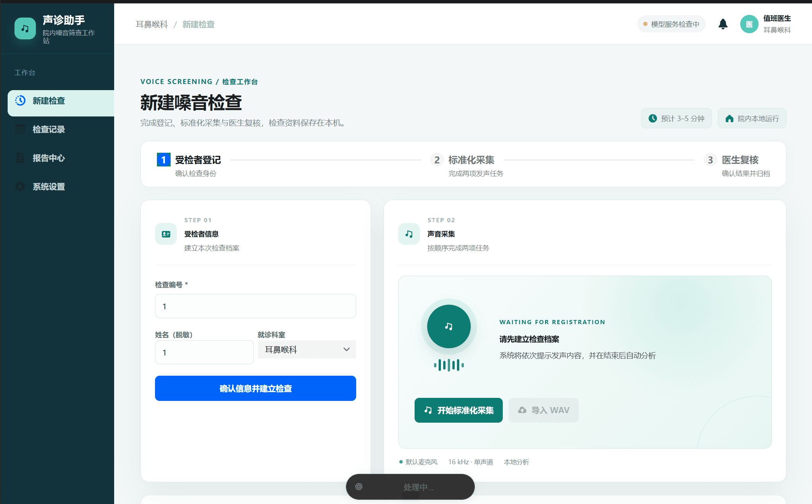Click 确认信息并建立检查 button
The image size is (812, 504).
tap(255, 388)
